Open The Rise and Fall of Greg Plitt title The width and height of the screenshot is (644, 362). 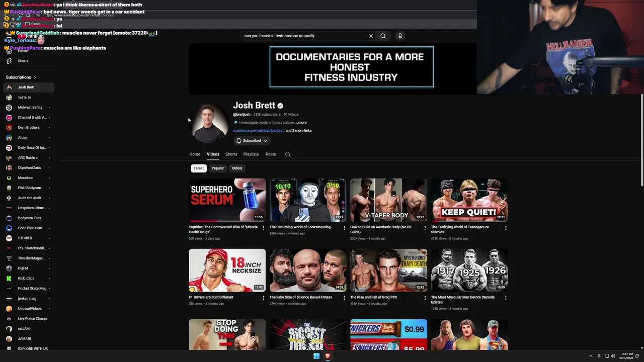pyautogui.click(x=373, y=298)
